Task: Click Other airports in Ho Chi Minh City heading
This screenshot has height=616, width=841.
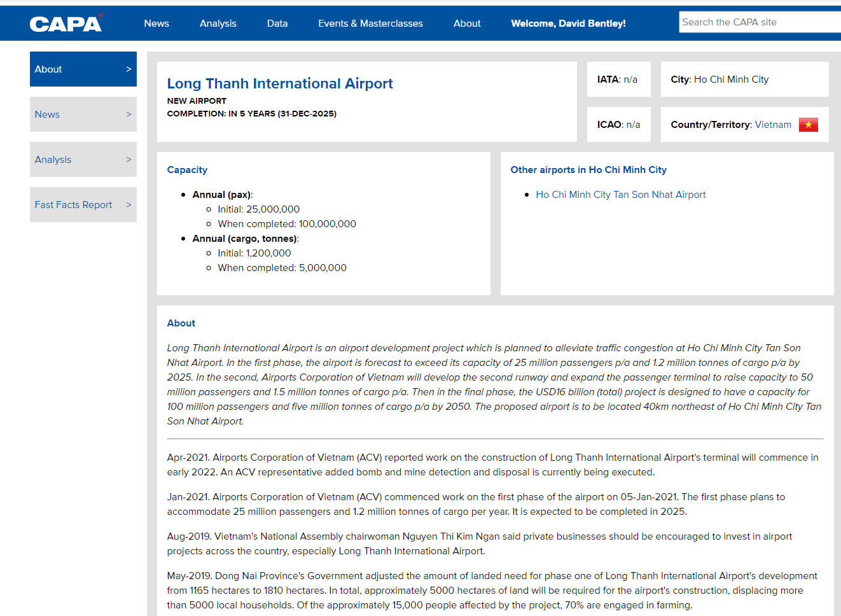Action: pos(588,170)
